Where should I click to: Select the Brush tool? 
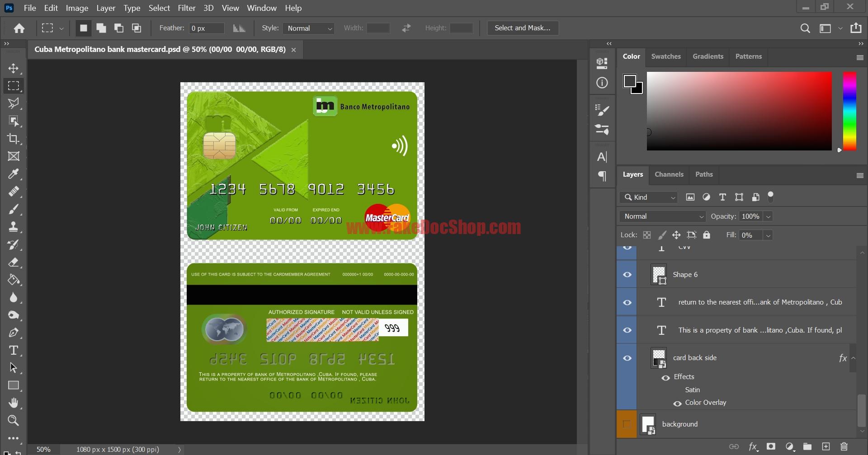14,209
